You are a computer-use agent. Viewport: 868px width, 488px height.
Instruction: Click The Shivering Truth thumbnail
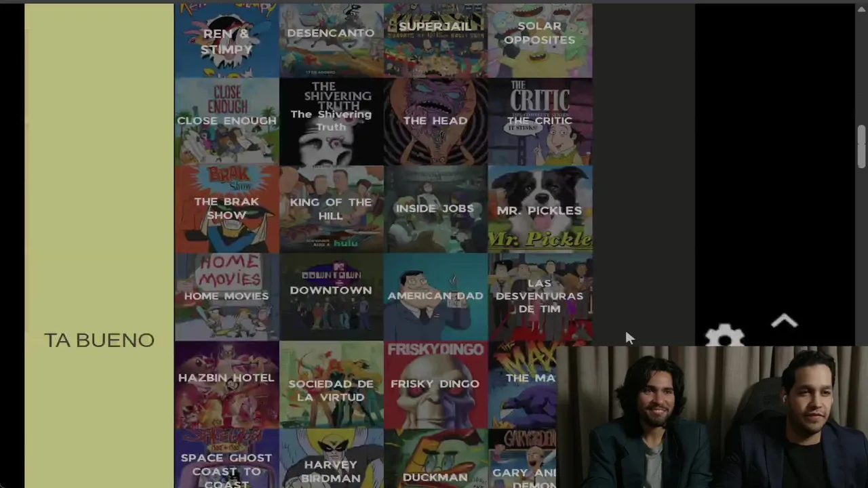(331, 121)
